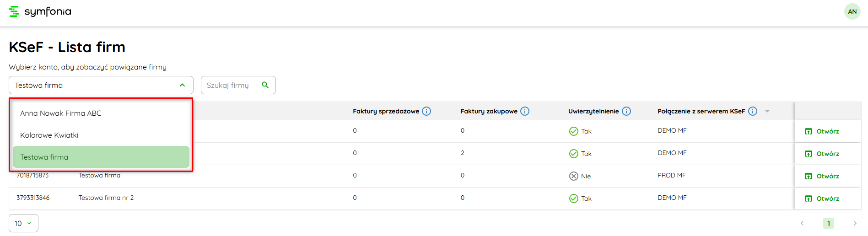
Task: Open the first company with Otwórz
Action: pos(822,131)
